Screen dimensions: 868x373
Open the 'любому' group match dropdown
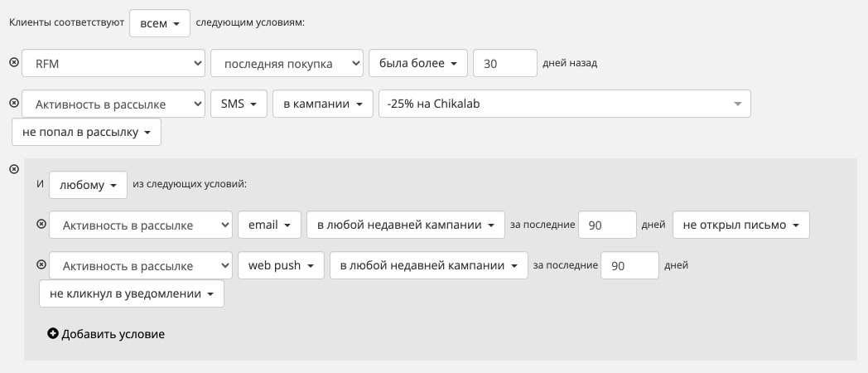pos(88,185)
